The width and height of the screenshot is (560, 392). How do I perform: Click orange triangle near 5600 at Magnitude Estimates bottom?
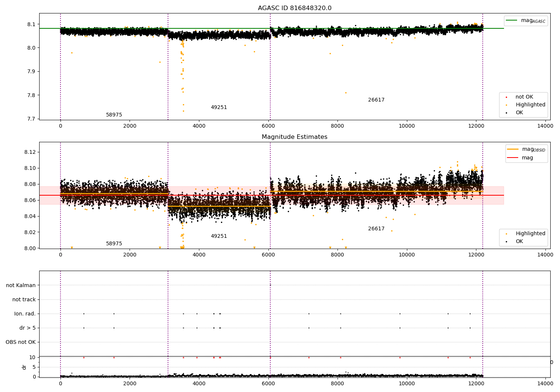pos(254,248)
